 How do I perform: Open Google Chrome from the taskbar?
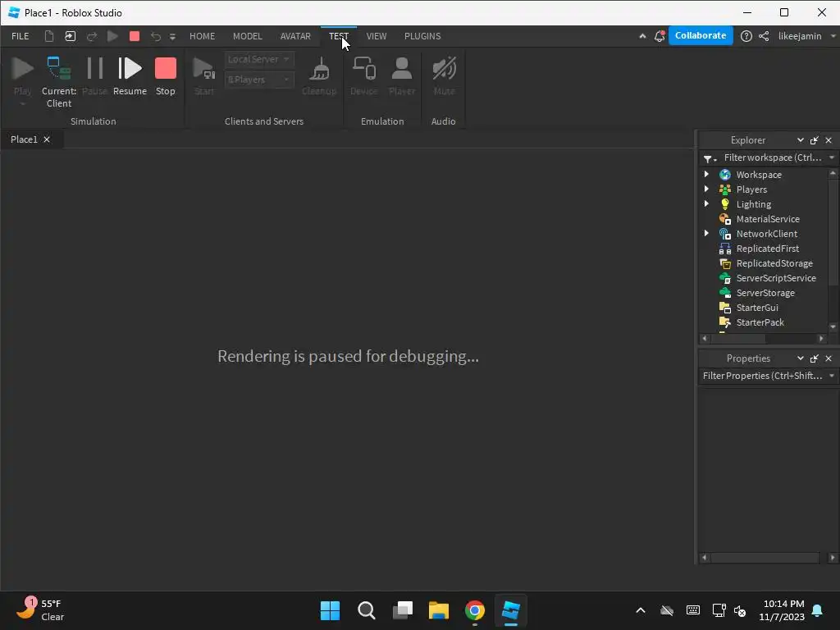(475, 610)
